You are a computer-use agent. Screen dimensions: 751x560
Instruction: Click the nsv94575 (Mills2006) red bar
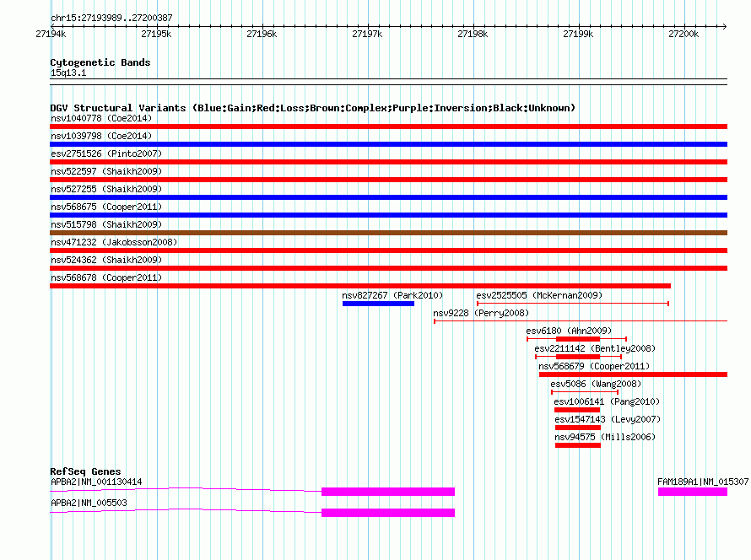click(x=578, y=445)
